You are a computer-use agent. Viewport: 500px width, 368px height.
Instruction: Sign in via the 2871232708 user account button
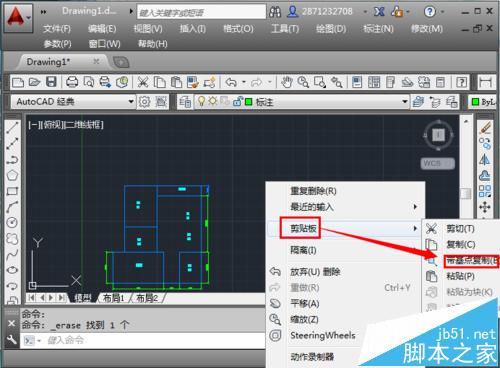pos(320,12)
